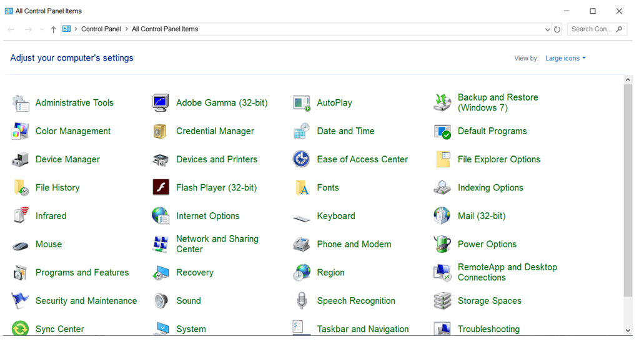Expand the View by Large icons dropdown
The height and width of the screenshot is (347, 644).
pyautogui.click(x=565, y=58)
